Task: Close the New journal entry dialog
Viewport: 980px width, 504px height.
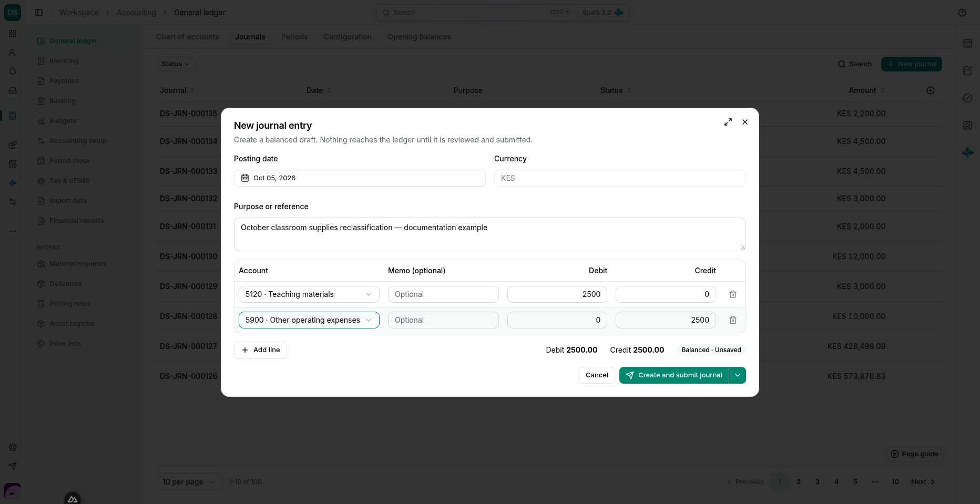Action: (745, 122)
